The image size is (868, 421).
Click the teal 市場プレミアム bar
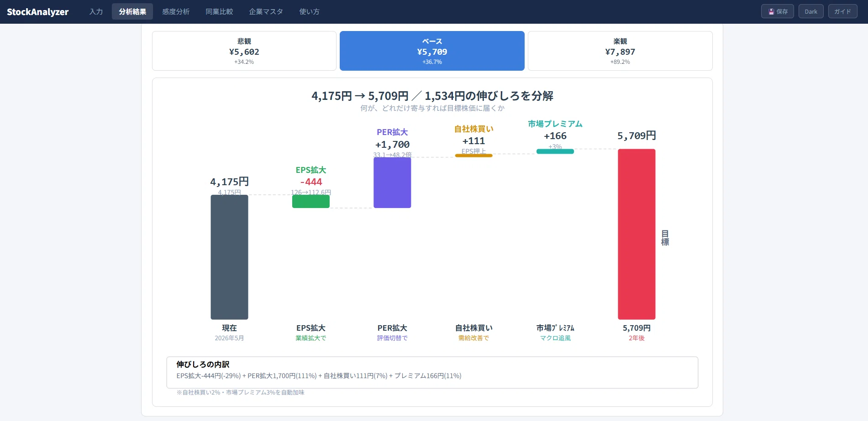coord(555,151)
